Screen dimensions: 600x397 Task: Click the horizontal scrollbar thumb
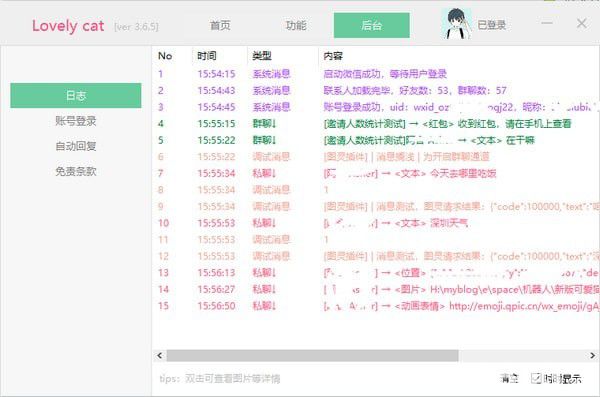[312, 356]
